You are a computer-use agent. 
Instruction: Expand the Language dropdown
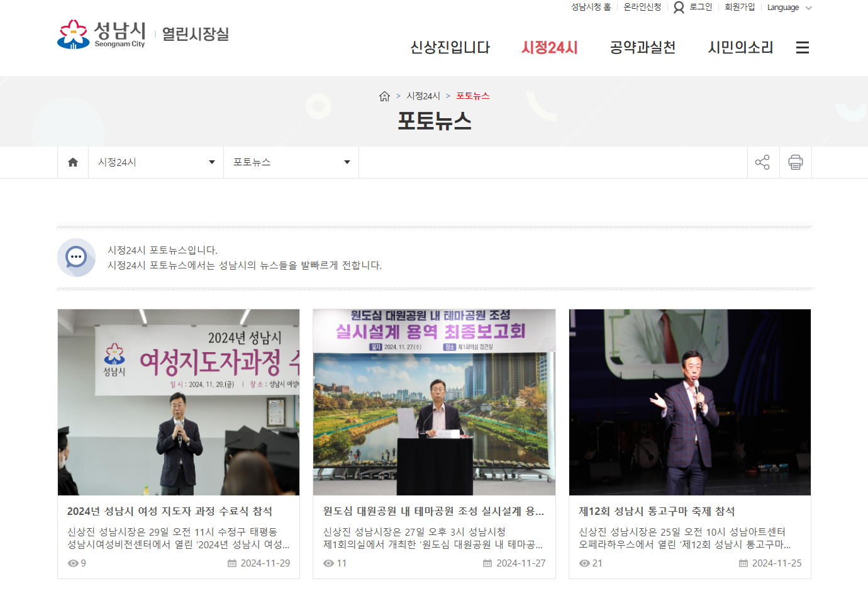[x=789, y=8]
